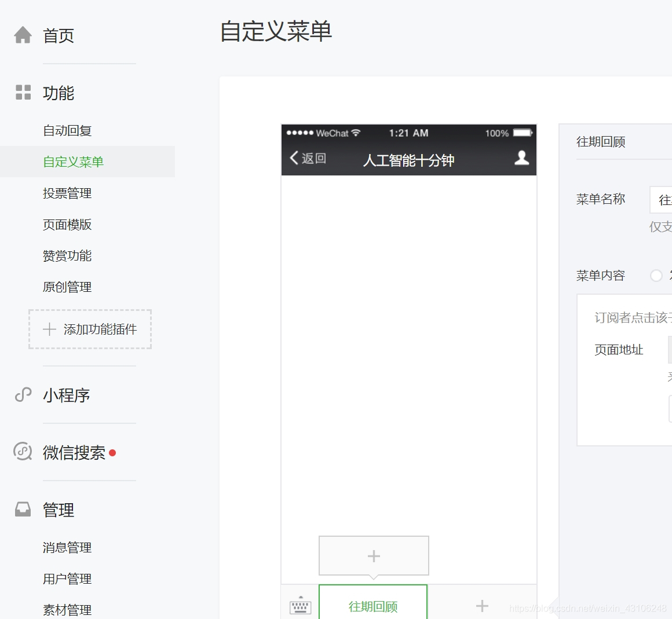Select the 往期回顾 menu tab in the phone preview

[x=373, y=602]
